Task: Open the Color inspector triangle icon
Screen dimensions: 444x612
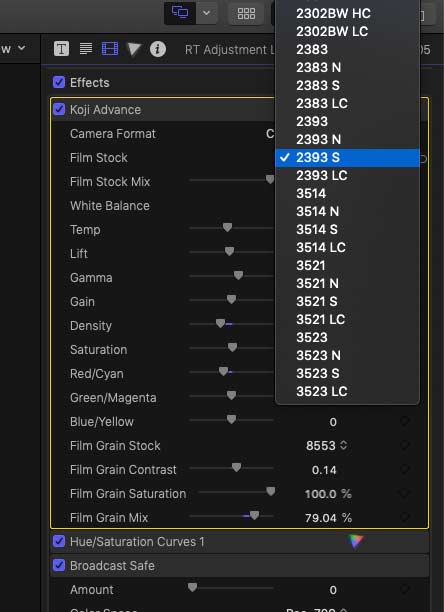Action: [133, 50]
